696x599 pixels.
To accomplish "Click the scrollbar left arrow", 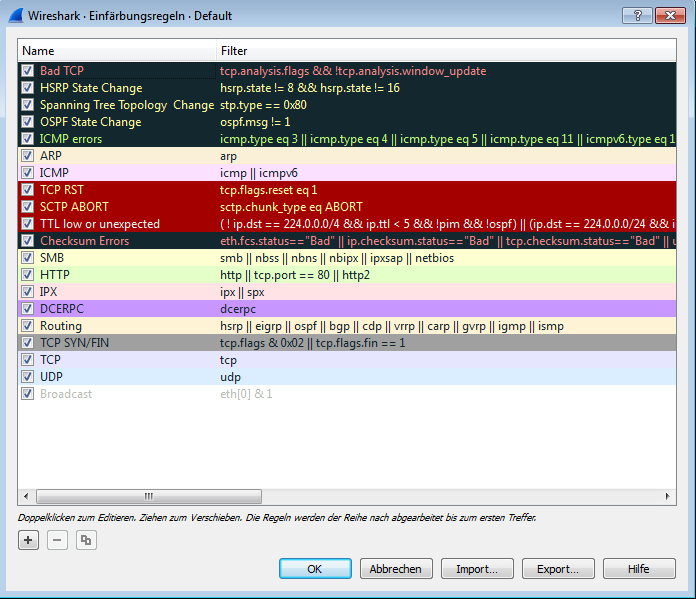I will click(26, 496).
